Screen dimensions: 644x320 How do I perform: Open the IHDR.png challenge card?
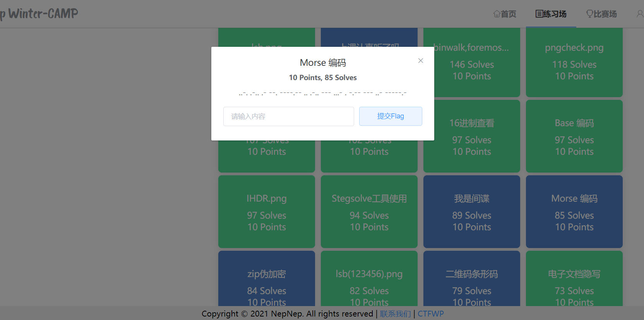pyautogui.click(x=267, y=212)
